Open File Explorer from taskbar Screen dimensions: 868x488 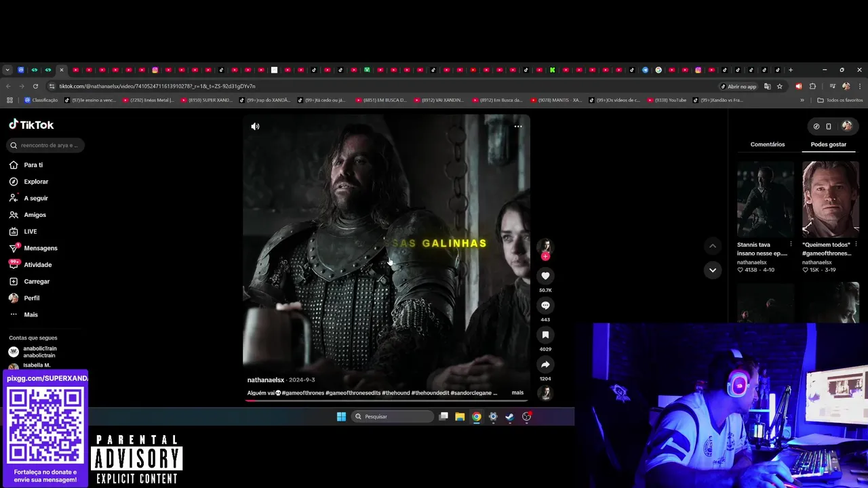pos(460,417)
